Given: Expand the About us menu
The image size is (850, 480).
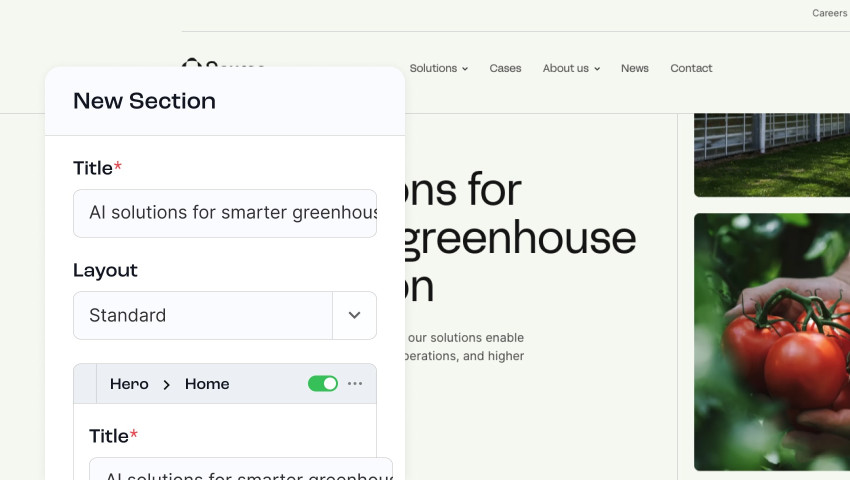Looking at the screenshot, I should [571, 68].
